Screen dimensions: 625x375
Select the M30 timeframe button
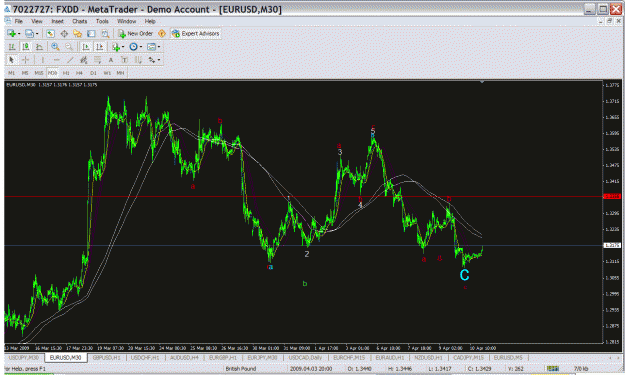[x=52, y=73]
